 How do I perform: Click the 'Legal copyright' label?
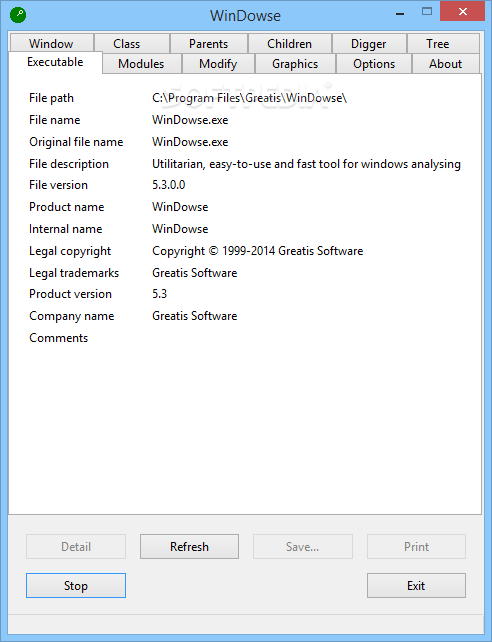point(70,251)
